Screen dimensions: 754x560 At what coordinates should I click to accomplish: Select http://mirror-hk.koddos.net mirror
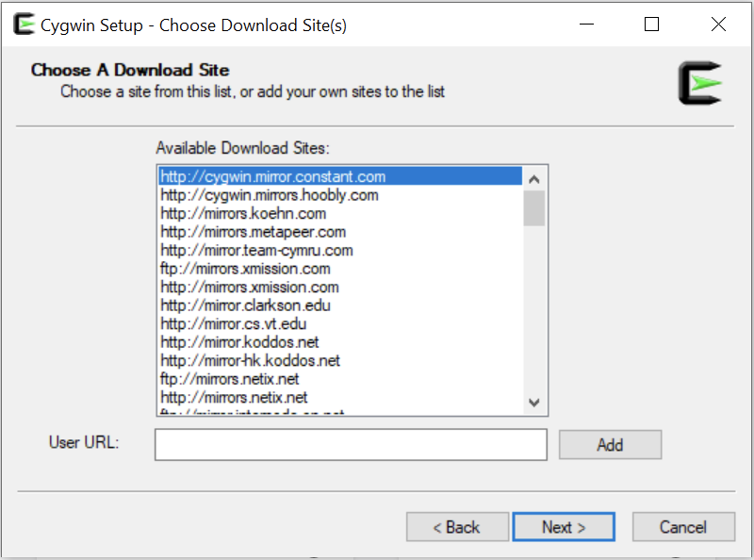340,360
